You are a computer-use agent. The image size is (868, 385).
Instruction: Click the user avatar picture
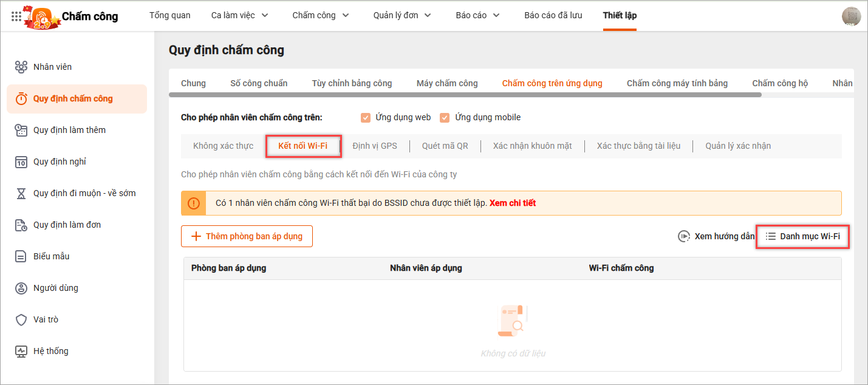coord(851,16)
